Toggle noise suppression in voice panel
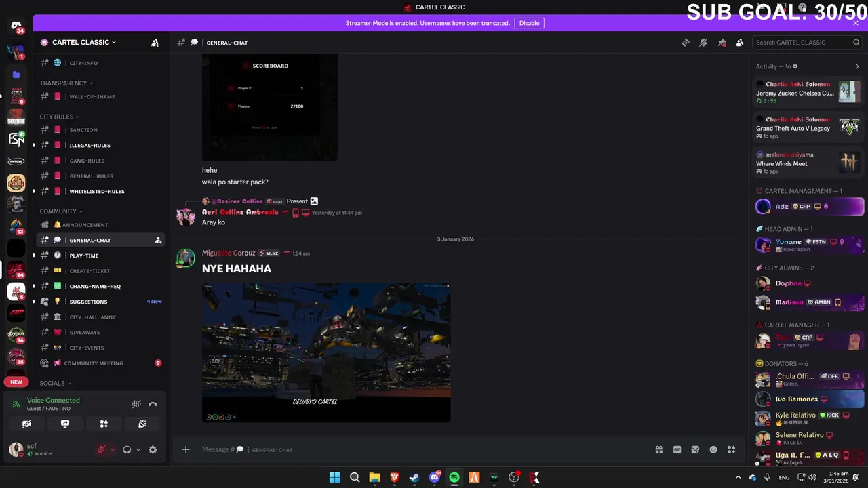 click(136, 404)
